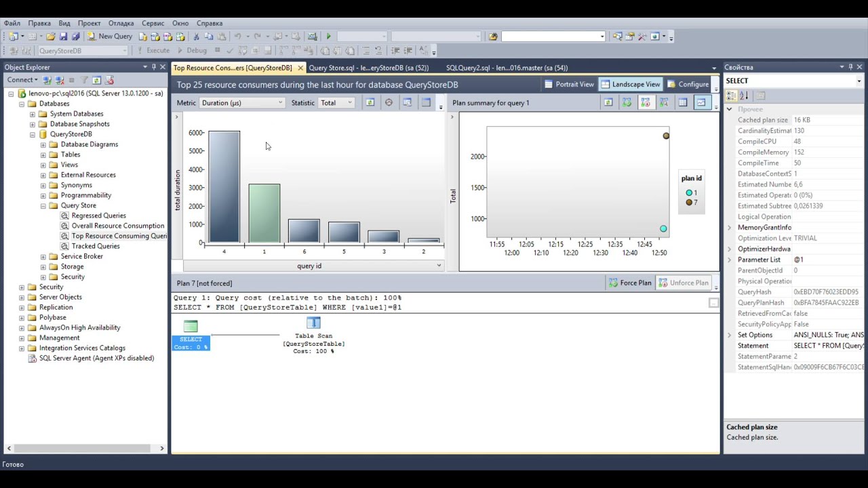Open the SELECT dropdown in properties panel
Image resolution: width=868 pixels, height=488 pixels.
pyautogui.click(x=793, y=81)
